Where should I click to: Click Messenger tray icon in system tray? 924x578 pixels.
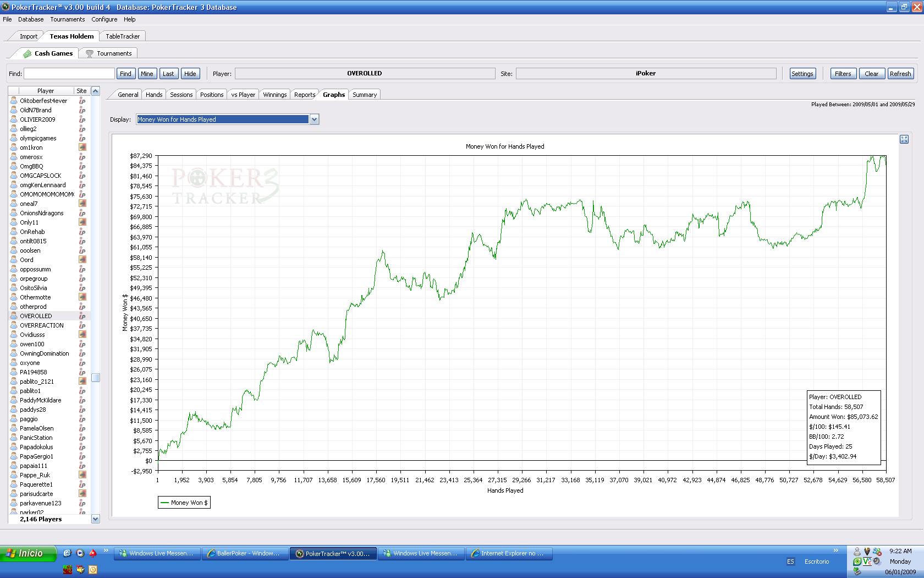(877, 551)
